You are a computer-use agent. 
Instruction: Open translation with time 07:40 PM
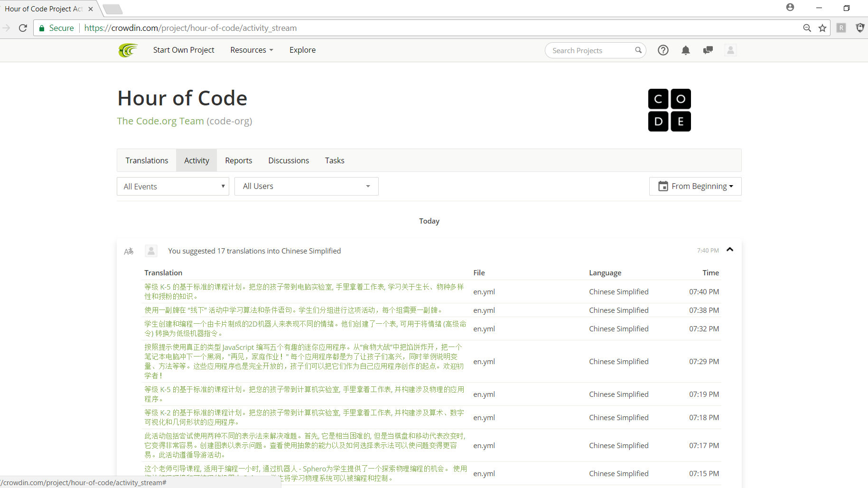304,291
